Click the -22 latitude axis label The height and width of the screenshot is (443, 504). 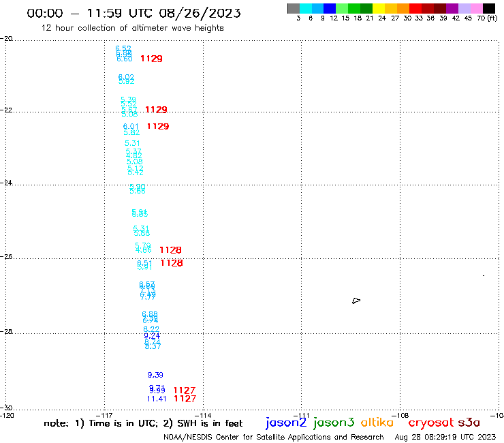point(6,110)
